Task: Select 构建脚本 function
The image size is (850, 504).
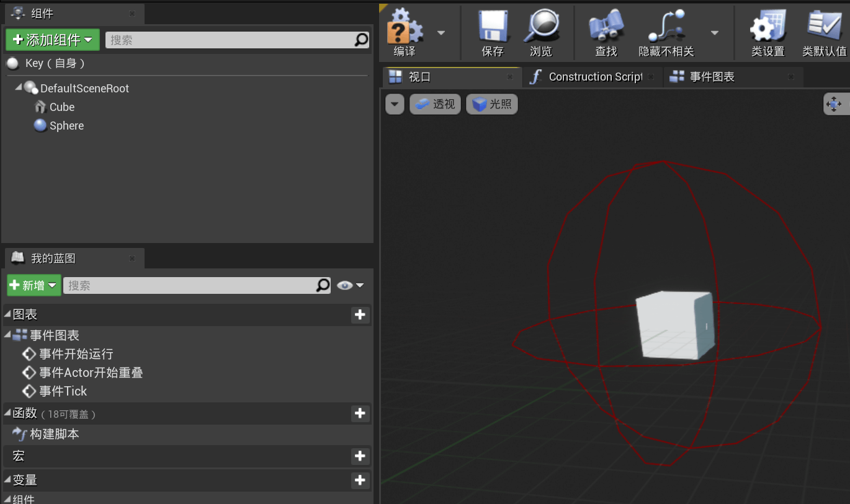Action: (x=55, y=434)
